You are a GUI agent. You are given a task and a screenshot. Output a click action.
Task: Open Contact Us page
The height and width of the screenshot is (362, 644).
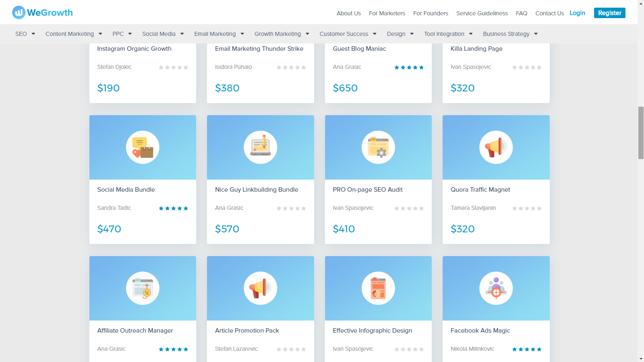[550, 13]
